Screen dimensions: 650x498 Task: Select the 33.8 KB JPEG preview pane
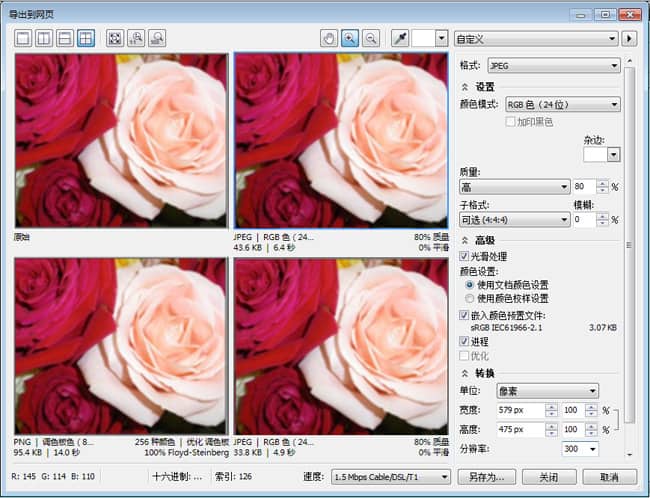tap(341, 346)
